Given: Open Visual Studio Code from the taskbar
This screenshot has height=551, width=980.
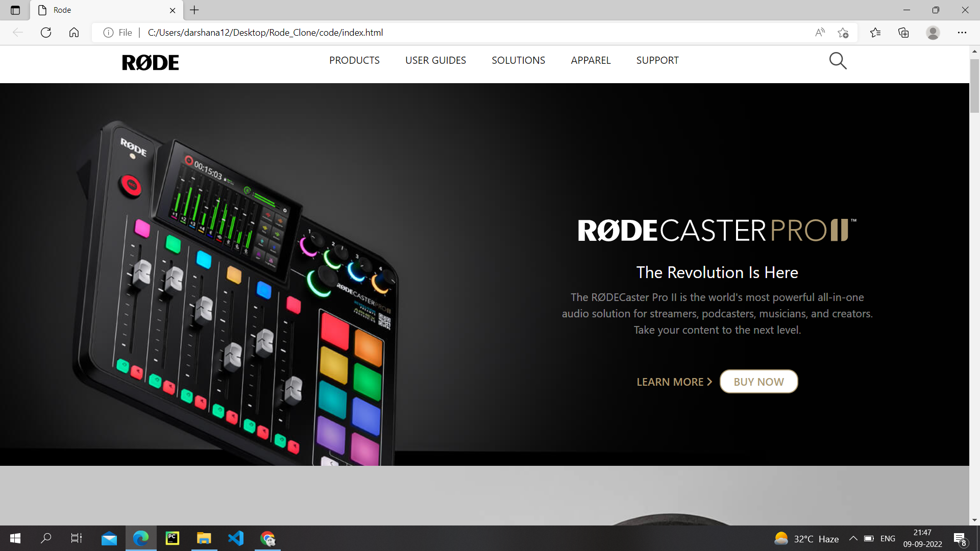Looking at the screenshot, I should (236, 538).
